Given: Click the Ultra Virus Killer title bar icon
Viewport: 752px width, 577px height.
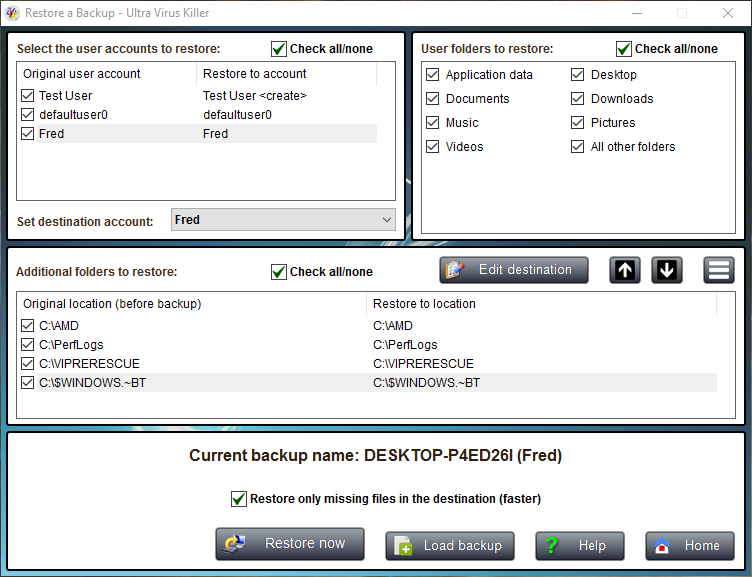Looking at the screenshot, I should (x=12, y=13).
